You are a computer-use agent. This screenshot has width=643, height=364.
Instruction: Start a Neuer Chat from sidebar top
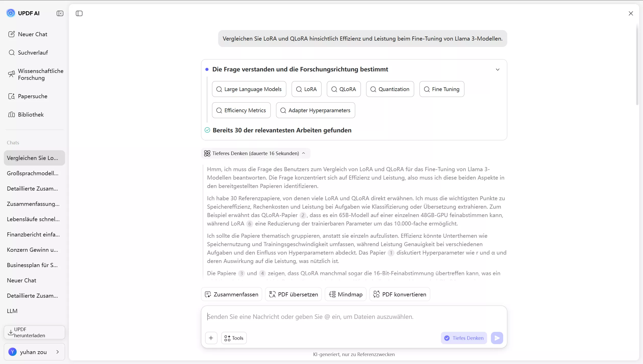(32, 34)
